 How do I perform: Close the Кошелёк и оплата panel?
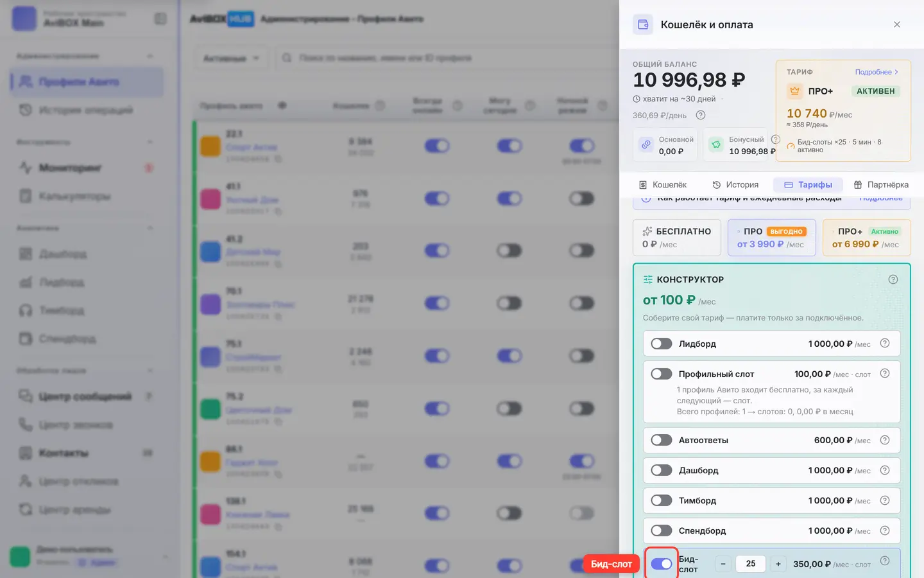point(897,24)
